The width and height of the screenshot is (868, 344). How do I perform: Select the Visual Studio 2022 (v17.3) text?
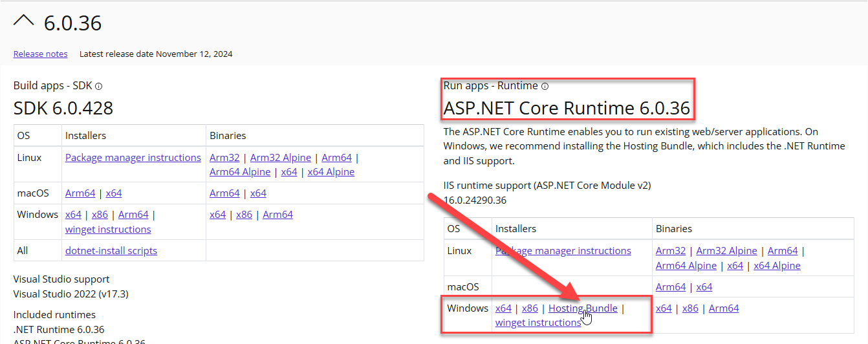(71, 294)
